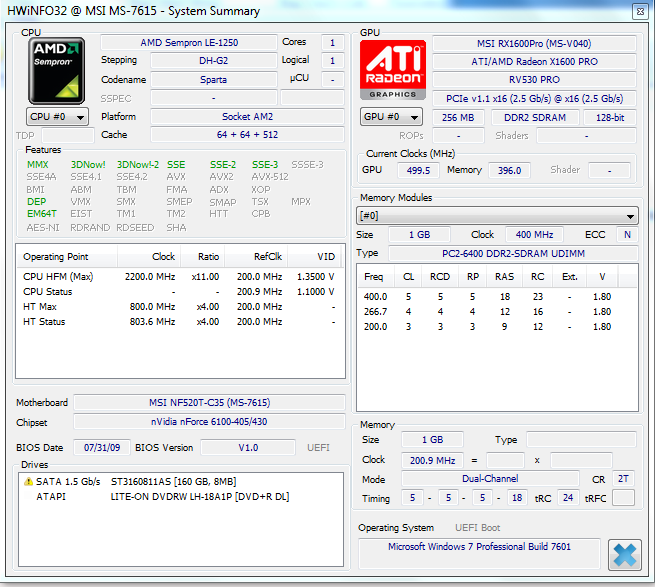Click the AMD Sempron LE-1250 name field
The width and height of the screenshot is (655, 587).
[189, 43]
